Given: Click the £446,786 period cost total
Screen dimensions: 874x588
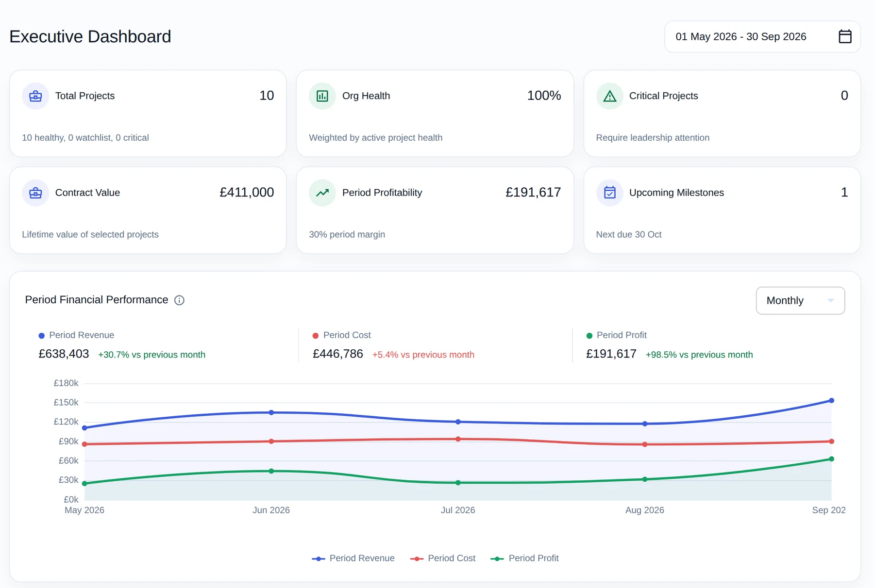Looking at the screenshot, I should pyautogui.click(x=338, y=354).
